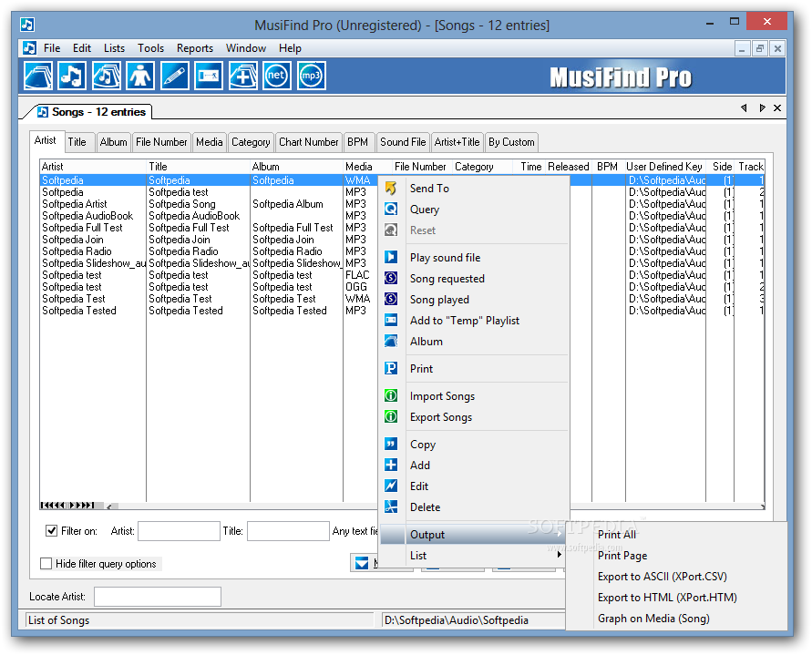The width and height of the screenshot is (812, 655).
Task: Click the Locate Artist input field
Action: pos(158,597)
